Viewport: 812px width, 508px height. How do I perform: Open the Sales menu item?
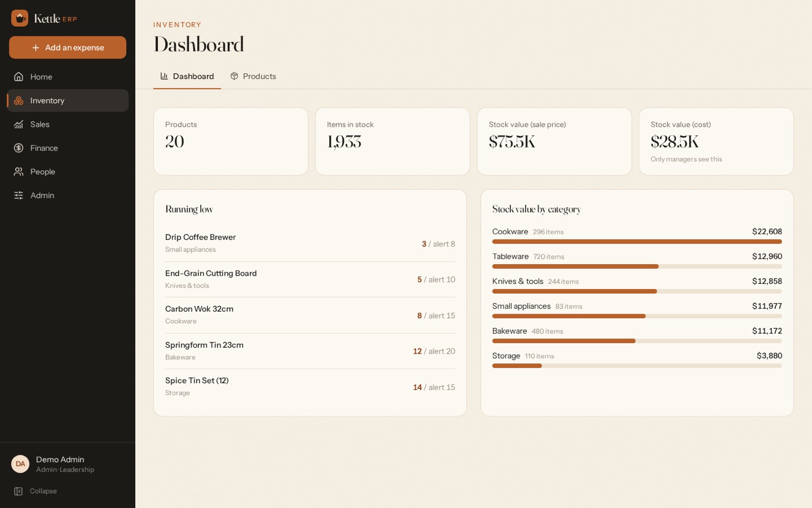[68, 124]
